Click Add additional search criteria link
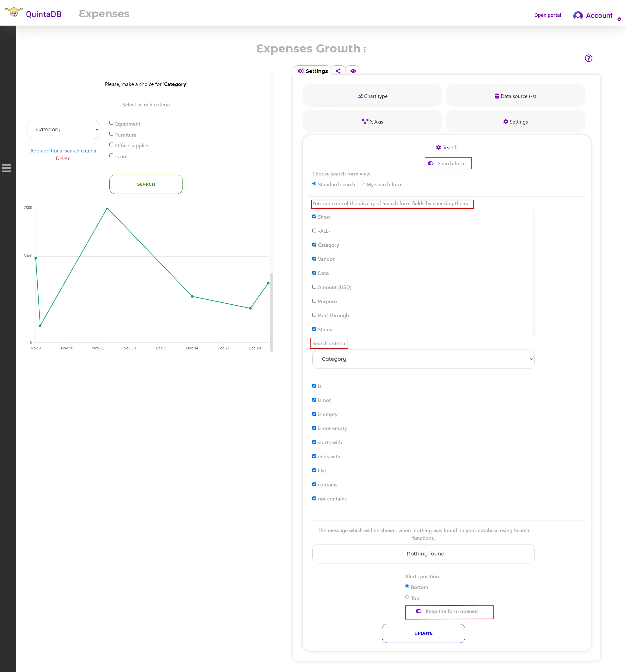This screenshot has width=627, height=672. point(63,151)
